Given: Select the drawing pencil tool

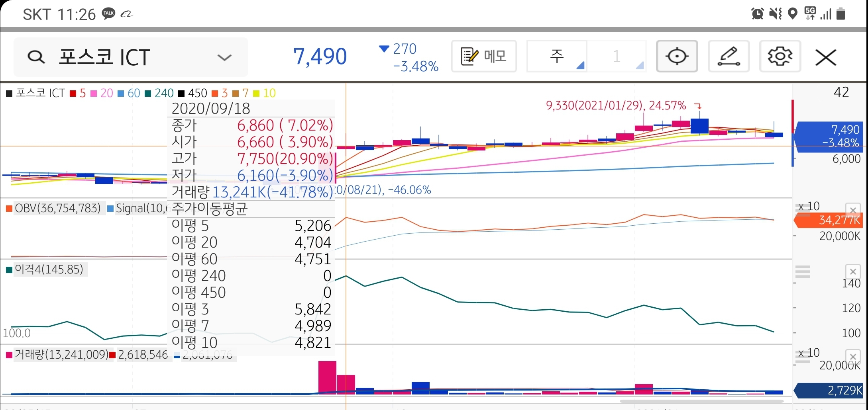Looking at the screenshot, I should [729, 56].
